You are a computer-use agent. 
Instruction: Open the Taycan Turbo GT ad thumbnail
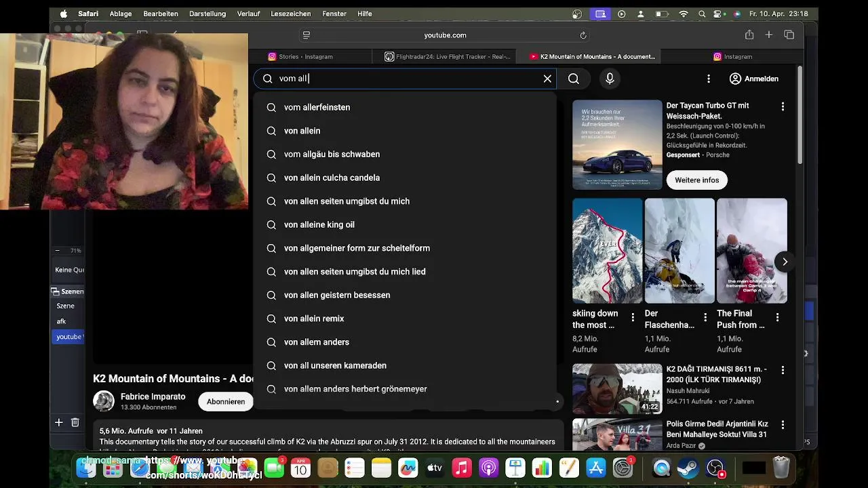617,145
